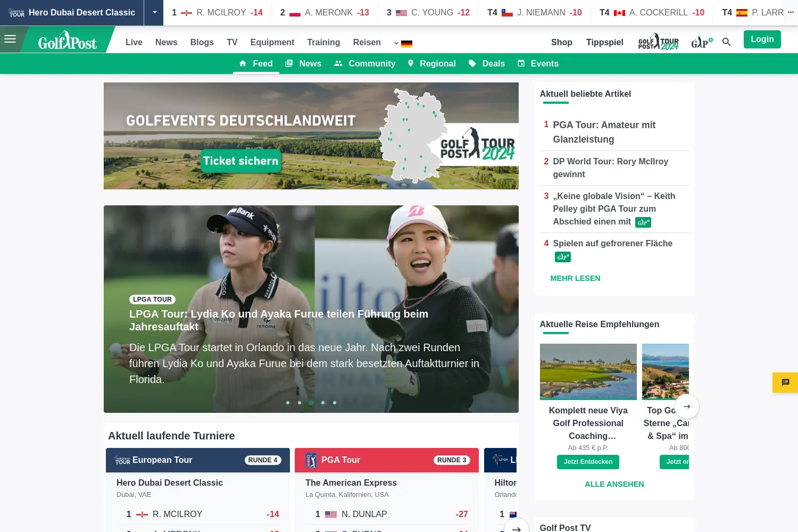798x532 pixels.
Task: Open article PGA Tour: Amateur mit Glanzleistung
Action: [x=604, y=132]
